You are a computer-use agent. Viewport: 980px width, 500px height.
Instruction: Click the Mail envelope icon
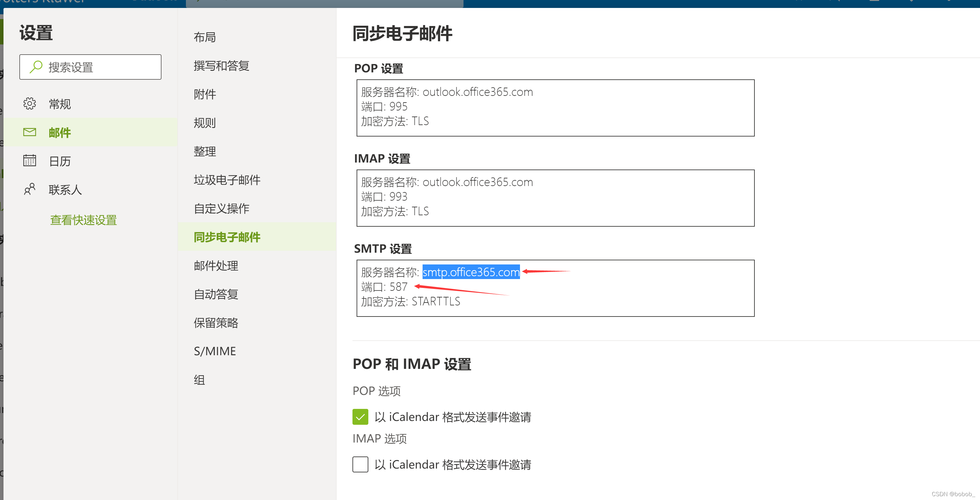tap(29, 132)
